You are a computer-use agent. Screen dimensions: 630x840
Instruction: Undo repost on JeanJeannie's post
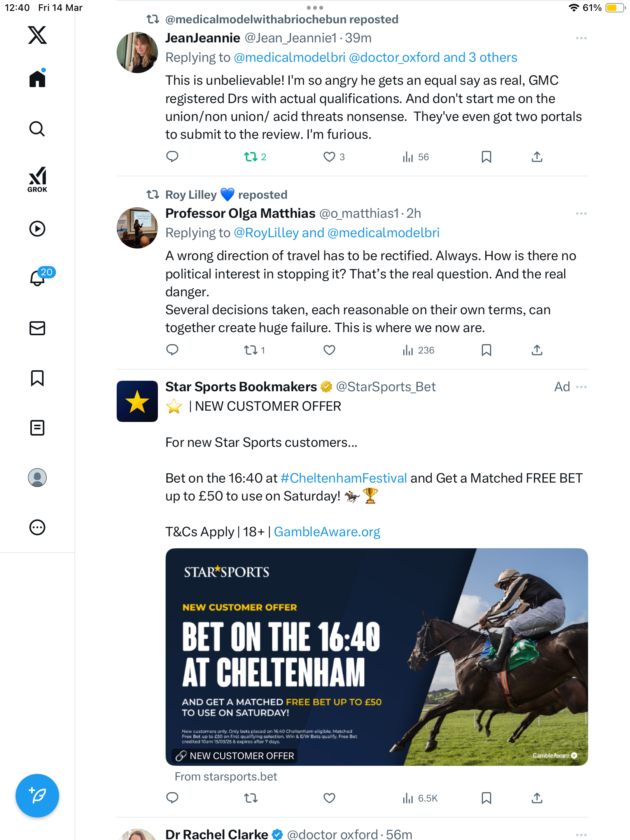255,157
